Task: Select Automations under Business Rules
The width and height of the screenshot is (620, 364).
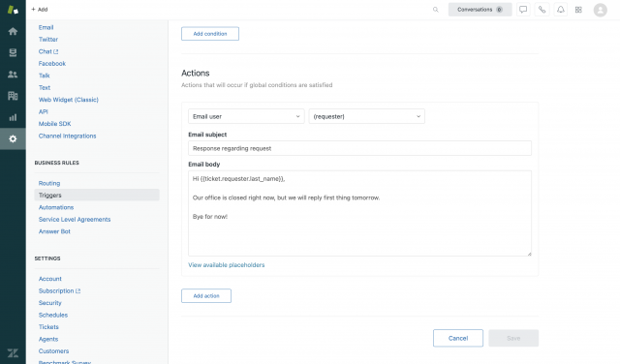Action: [56, 207]
